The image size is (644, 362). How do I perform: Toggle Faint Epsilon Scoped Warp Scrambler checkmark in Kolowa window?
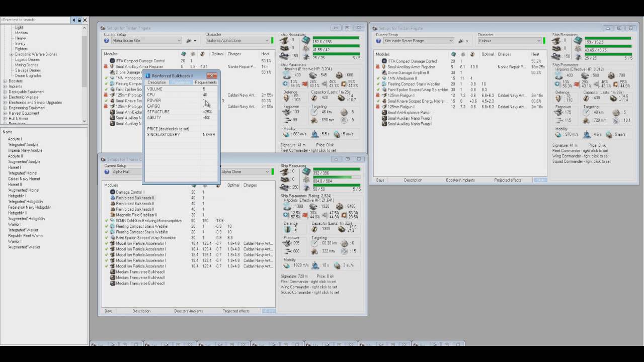tap(378, 89)
